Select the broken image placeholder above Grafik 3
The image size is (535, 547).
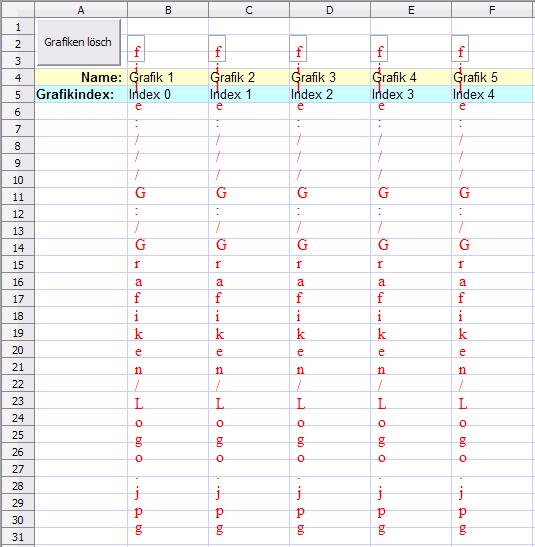coord(298,48)
